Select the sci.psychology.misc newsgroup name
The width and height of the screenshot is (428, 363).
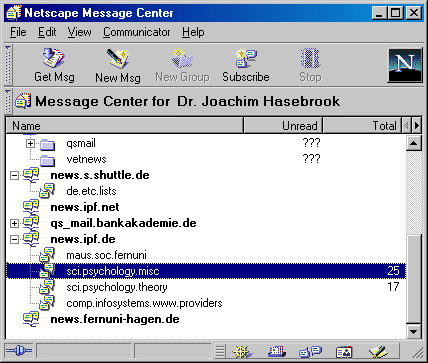(113, 271)
